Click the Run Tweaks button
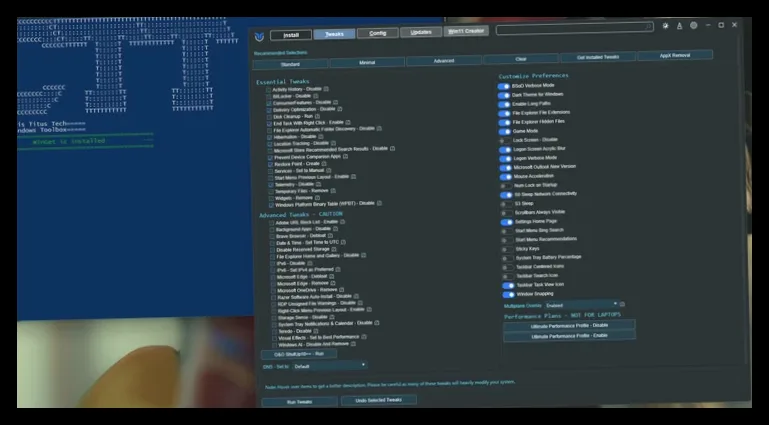769x425 pixels. coord(299,402)
